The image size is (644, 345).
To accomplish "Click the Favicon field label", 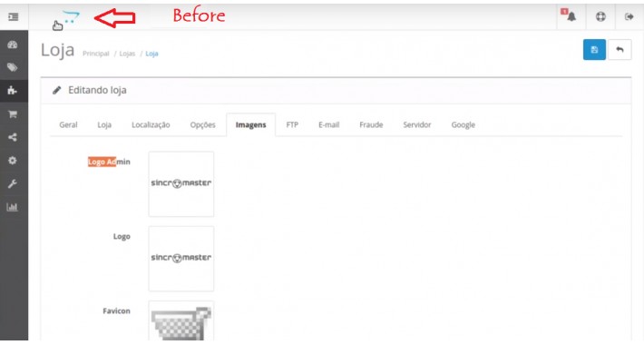I will point(116,310).
